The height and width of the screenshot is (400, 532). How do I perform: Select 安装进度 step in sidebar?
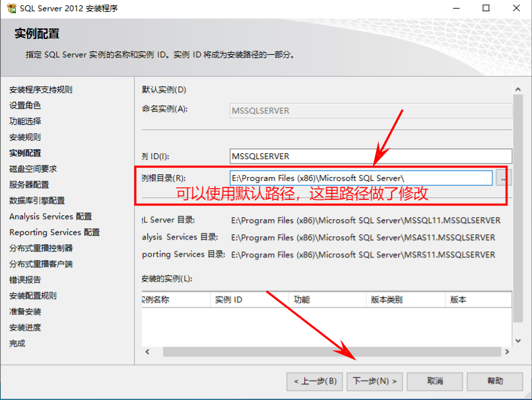coord(25,327)
